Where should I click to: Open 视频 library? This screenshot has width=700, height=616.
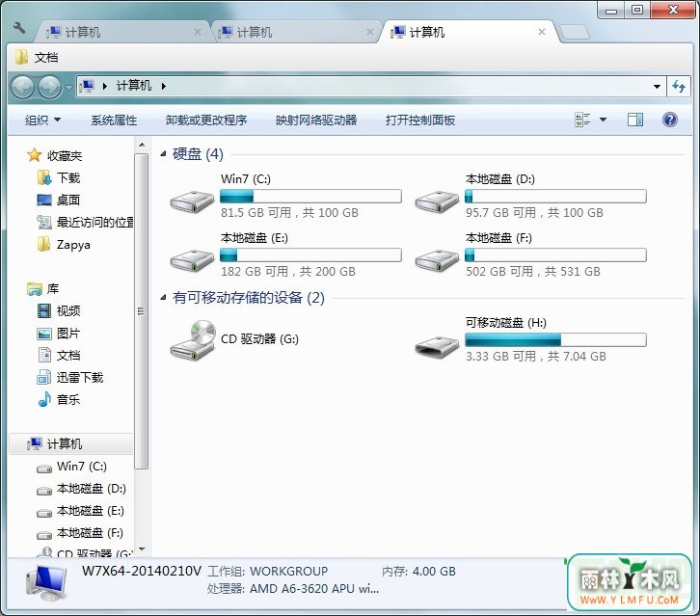tap(59, 310)
